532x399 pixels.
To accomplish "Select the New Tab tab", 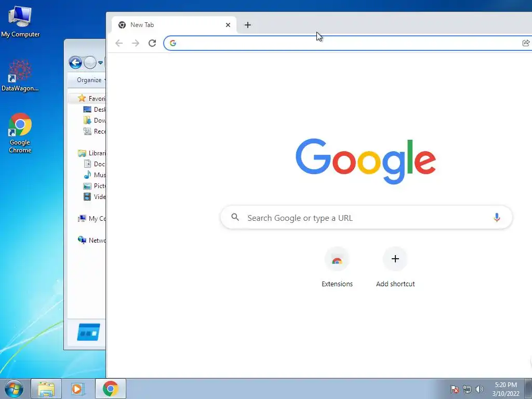I will [x=174, y=25].
